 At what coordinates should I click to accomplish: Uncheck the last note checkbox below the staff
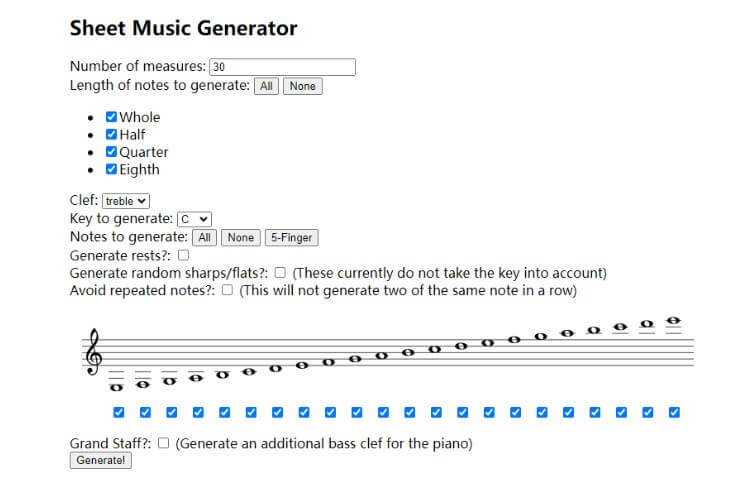[x=674, y=412]
